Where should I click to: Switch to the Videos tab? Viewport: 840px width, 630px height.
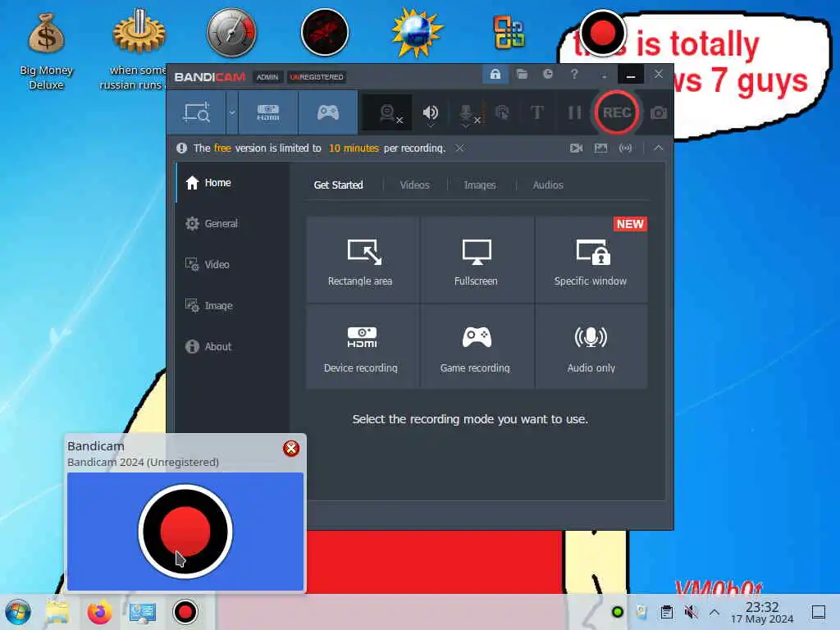pos(414,185)
